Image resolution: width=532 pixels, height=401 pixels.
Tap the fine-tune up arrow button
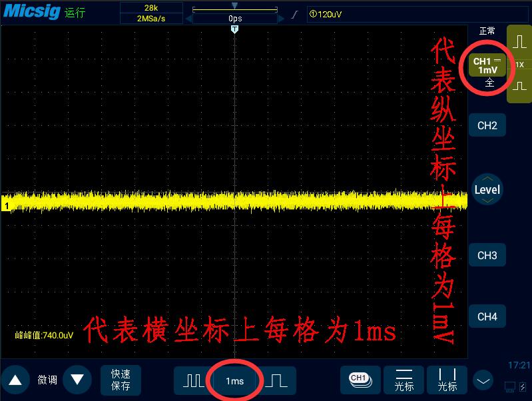click(15, 380)
